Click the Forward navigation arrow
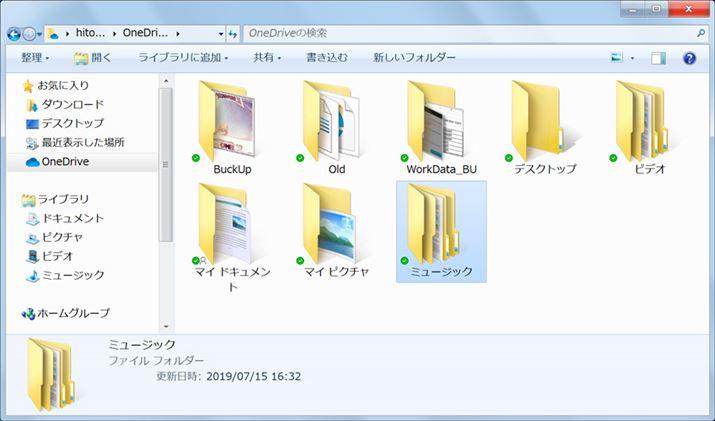This screenshot has height=421, width=715. pos(29,34)
